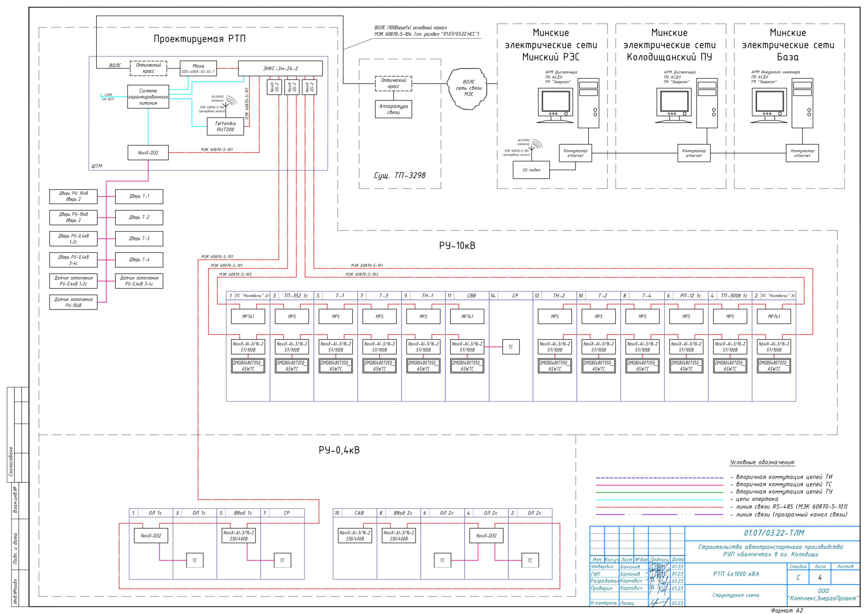Screen dimensions: 868x614
Task: Select the Система гарантированного питания block
Action: (148, 97)
